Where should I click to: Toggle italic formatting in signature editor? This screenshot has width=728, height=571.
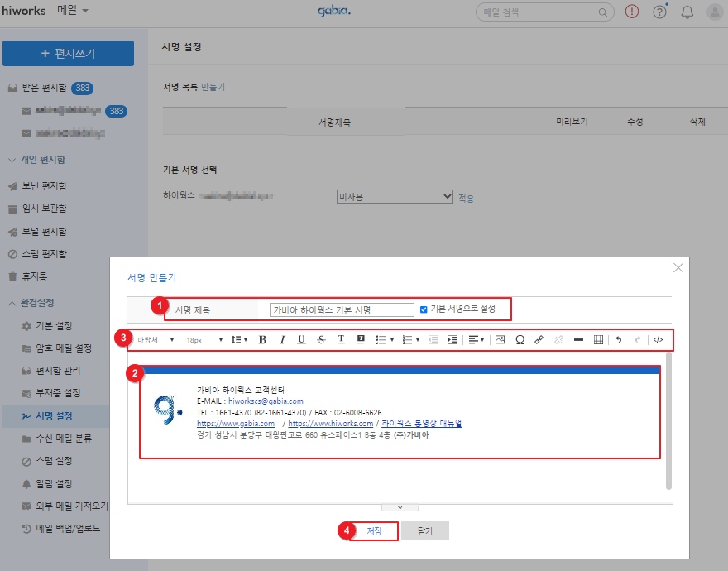(x=282, y=339)
